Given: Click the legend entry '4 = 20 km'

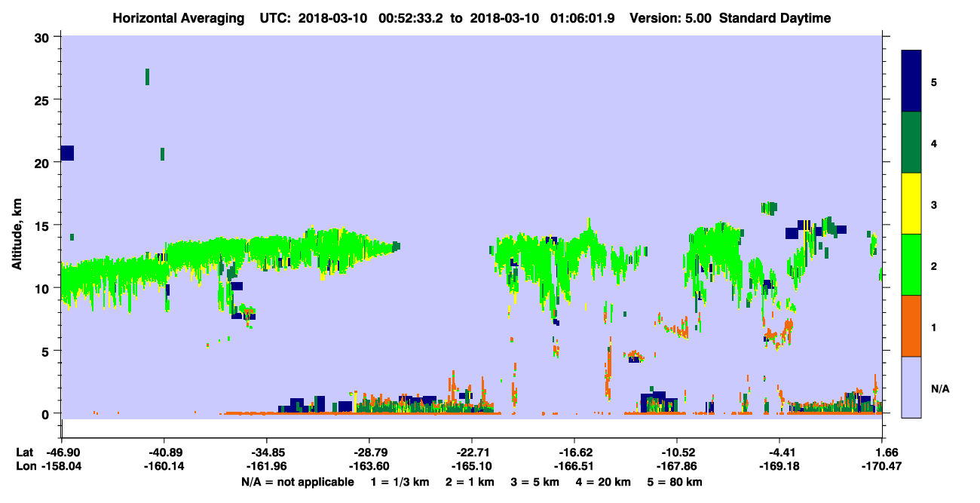Looking at the screenshot, I should click(603, 482).
